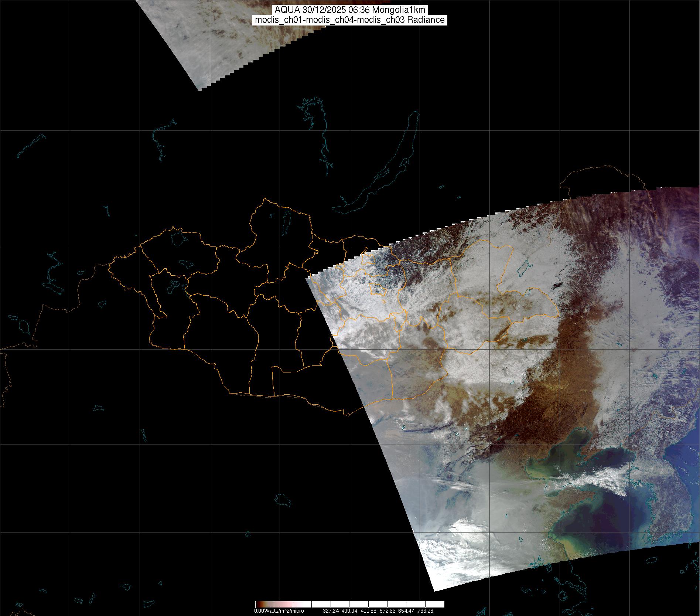The image size is (700, 616).
Task: Click the modis_ch01-modis_ch04-modis_ch03 Radiance label
Action: pyautogui.click(x=350, y=20)
